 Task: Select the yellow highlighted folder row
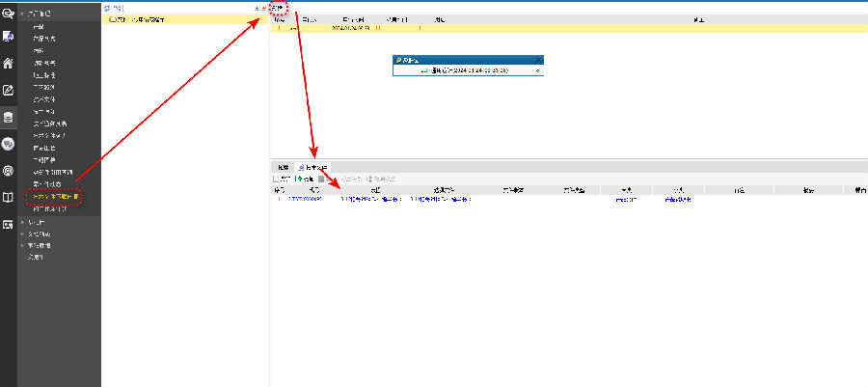185,19
